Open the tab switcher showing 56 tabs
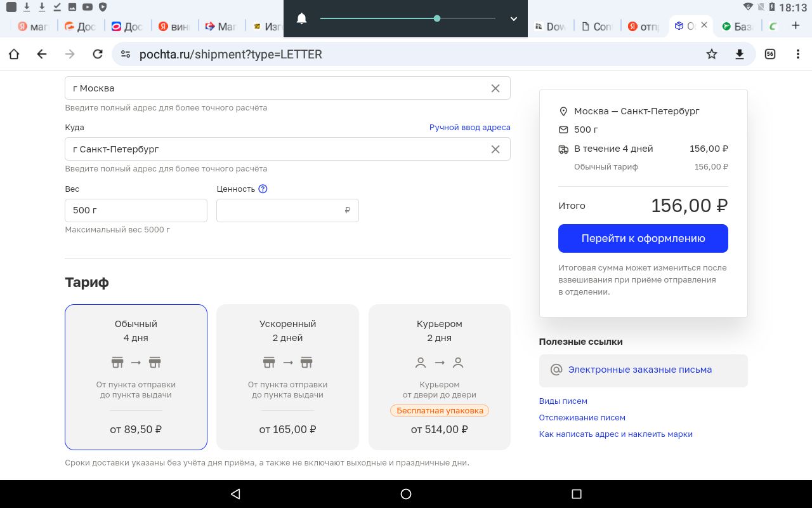This screenshot has width=812, height=508. coord(770,54)
